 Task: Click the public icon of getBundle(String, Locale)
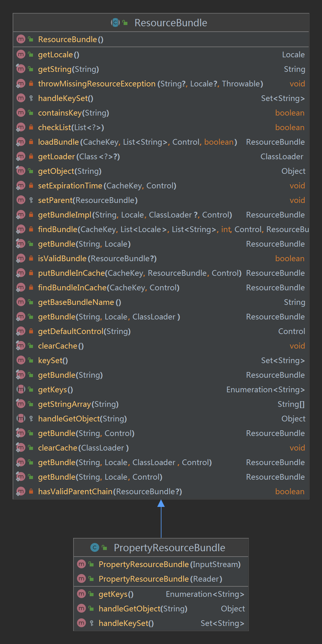(31, 244)
